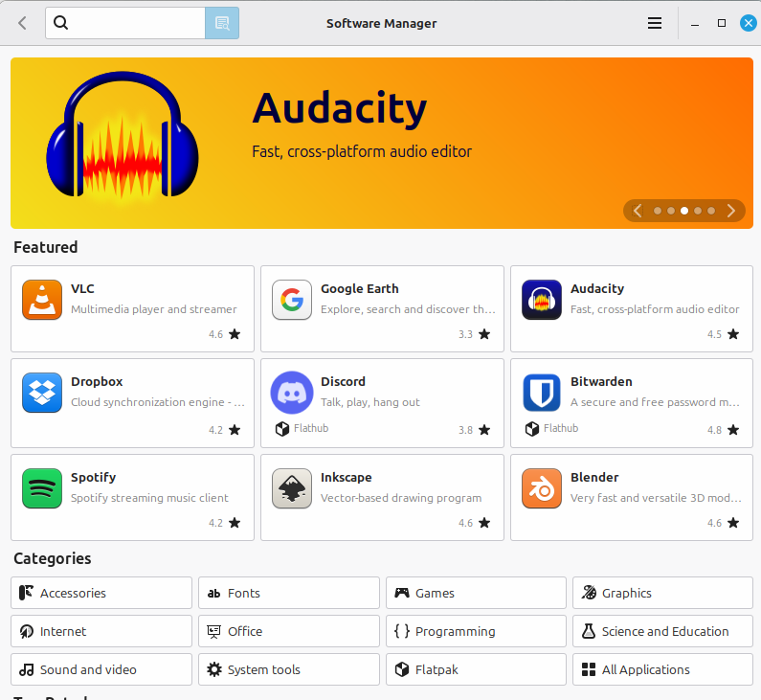Open the Games category
This screenshot has width=761, height=700.
click(476, 593)
